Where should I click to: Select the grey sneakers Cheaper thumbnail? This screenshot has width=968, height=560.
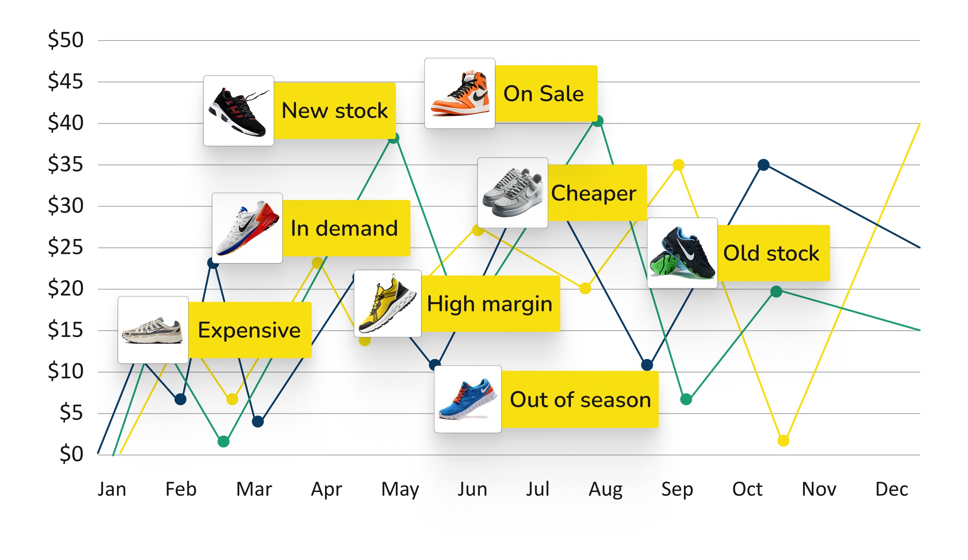(x=513, y=193)
